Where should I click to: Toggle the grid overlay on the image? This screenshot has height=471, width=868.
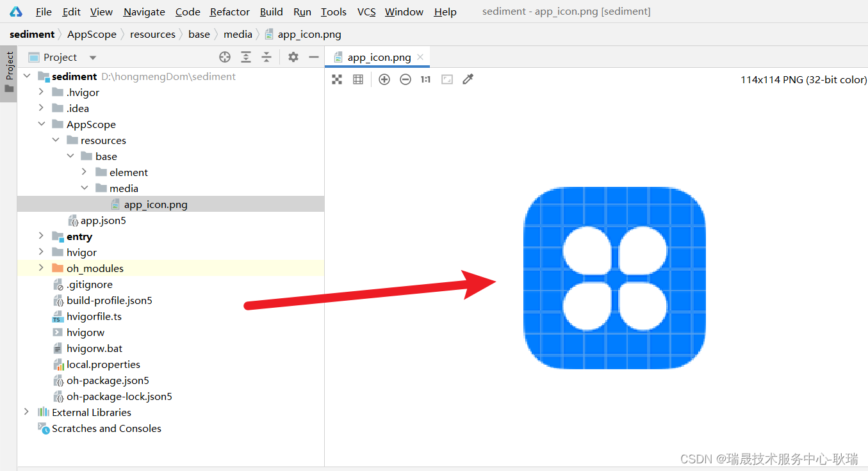(358, 79)
